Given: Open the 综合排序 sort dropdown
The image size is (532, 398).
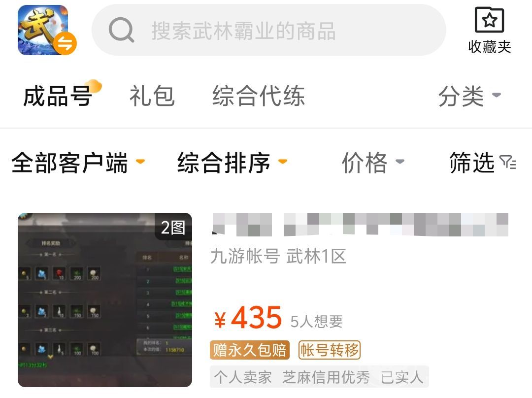Looking at the screenshot, I should [x=232, y=163].
